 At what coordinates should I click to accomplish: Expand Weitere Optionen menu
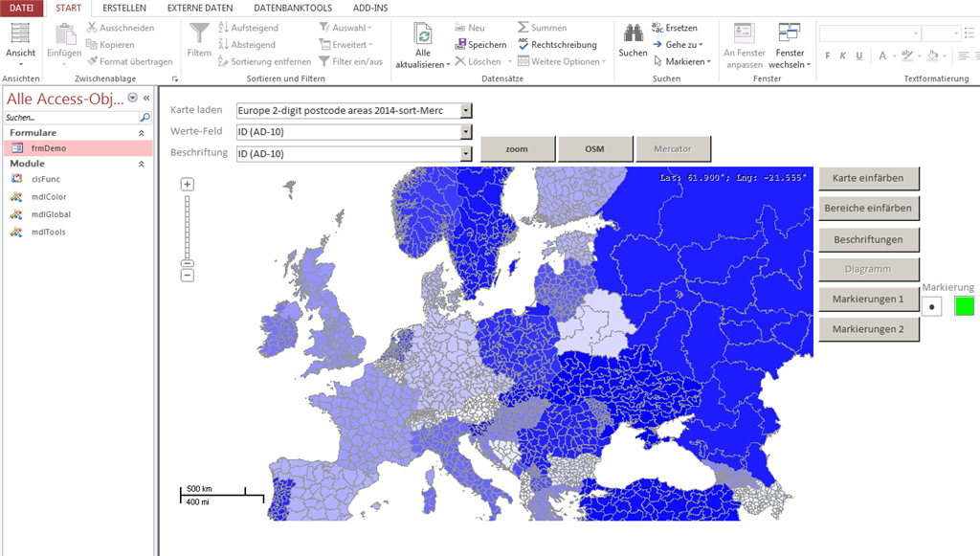click(561, 61)
